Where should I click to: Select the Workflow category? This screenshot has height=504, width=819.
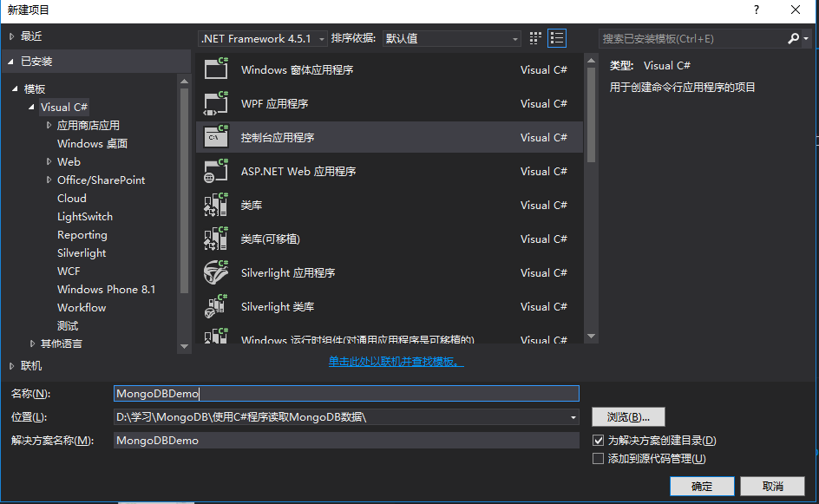(82, 308)
